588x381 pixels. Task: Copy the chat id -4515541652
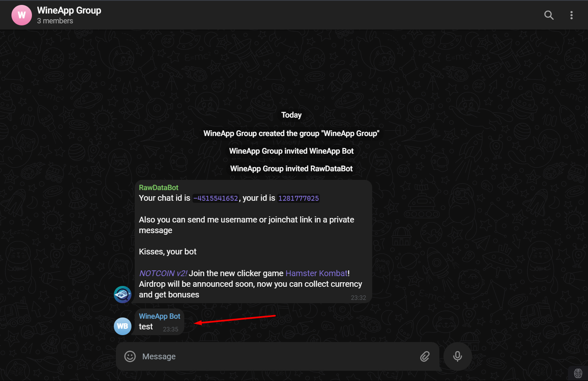(215, 198)
